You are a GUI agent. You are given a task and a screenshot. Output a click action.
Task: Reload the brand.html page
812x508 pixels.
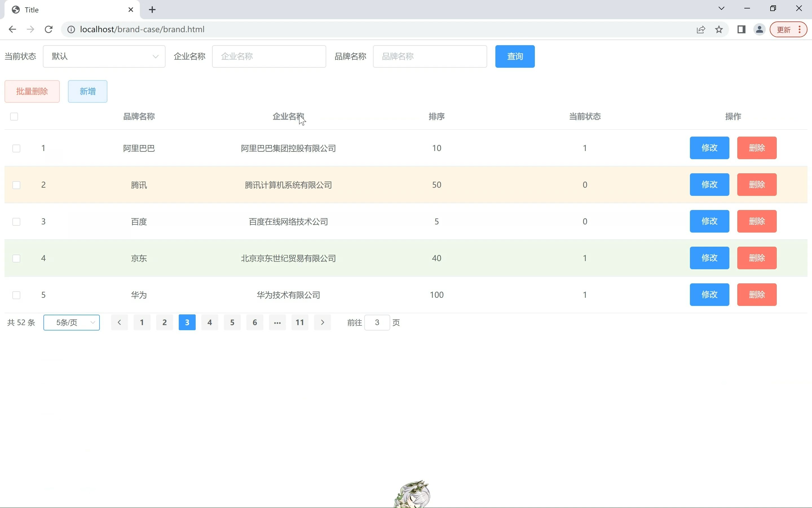[49, 30]
